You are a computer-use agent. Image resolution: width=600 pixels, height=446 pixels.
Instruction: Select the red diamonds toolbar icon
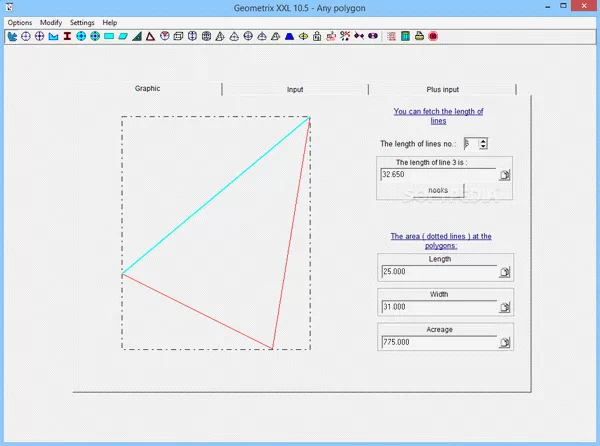[359, 36]
